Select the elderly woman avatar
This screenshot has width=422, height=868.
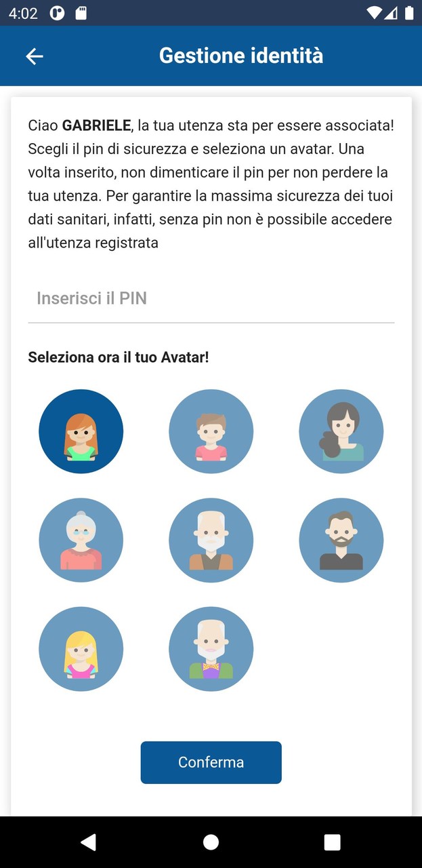(81, 540)
